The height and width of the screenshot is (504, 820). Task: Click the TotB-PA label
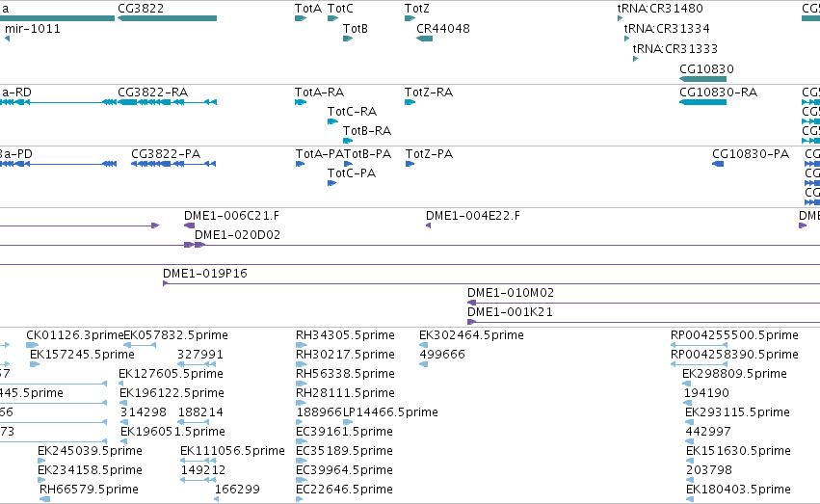click(x=367, y=154)
